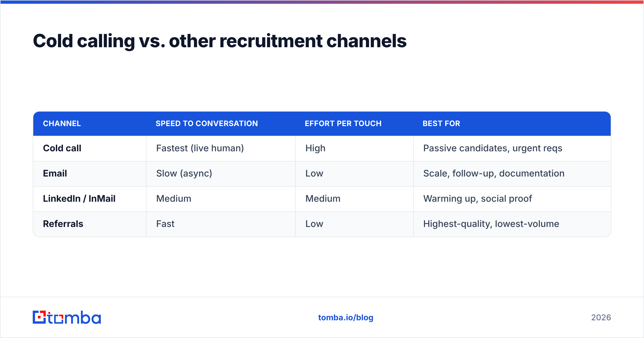The width and height of the screenshot is (644, 338).
Task: Click the CHANNEL column header
Action: point(62,123)
